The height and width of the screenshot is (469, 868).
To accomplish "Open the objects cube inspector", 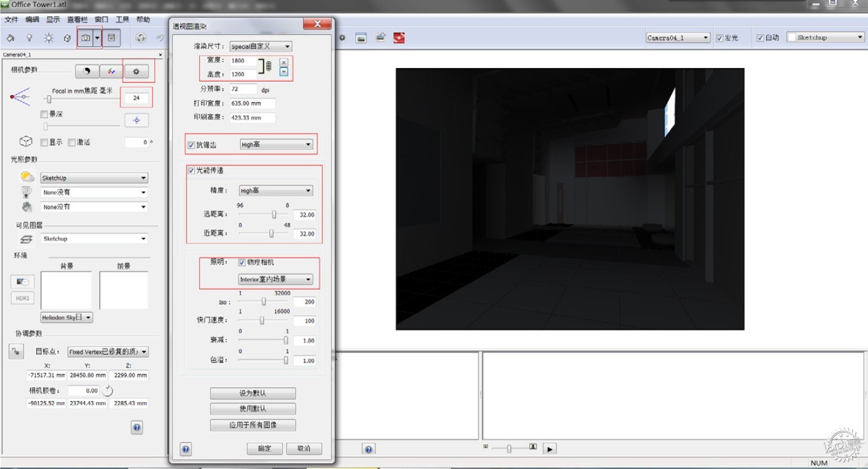I will 67,38.
